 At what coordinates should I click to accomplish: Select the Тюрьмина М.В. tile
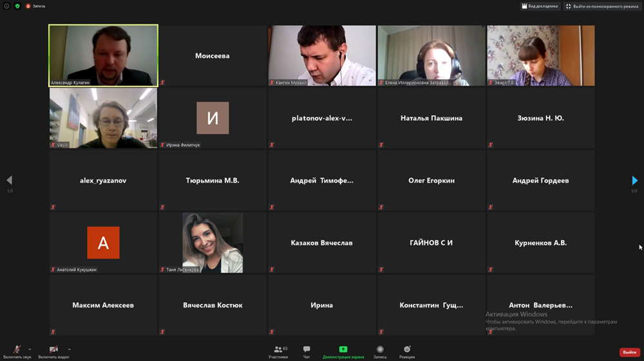coord(213,180)
